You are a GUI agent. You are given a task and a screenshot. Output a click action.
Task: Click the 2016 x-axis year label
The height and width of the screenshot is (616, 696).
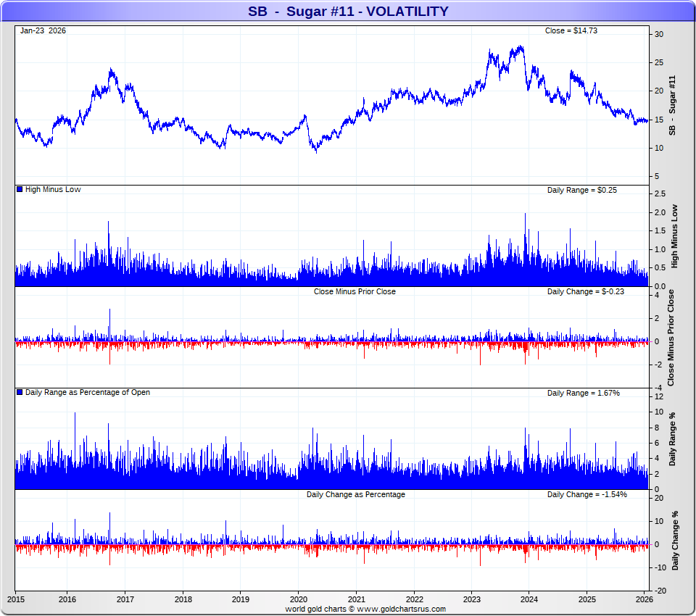(x=67, y=599)
